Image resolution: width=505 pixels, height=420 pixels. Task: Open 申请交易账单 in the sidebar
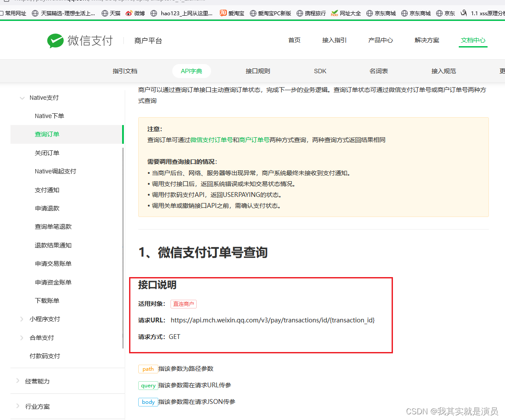[53, 264]
